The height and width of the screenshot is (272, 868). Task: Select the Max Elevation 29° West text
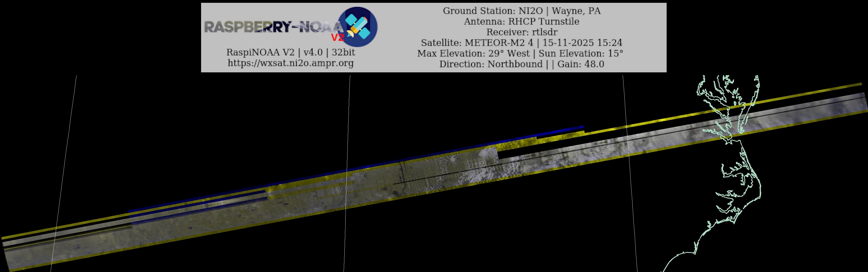(x=473, y=54)
